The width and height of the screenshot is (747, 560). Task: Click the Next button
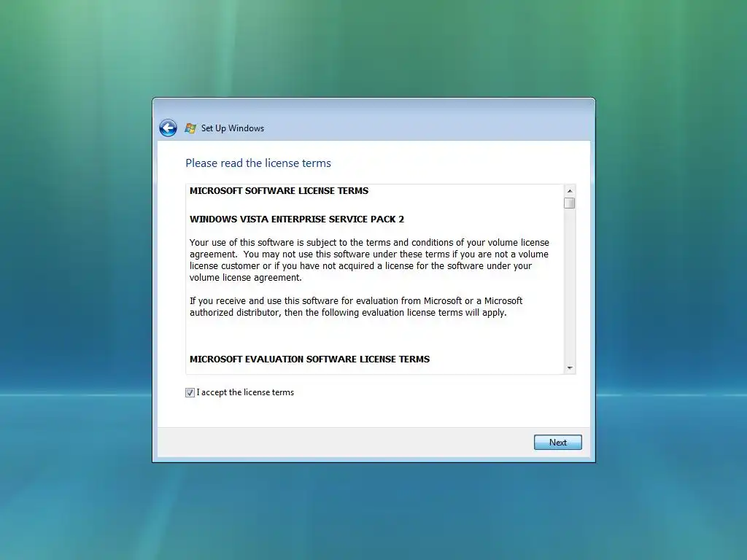[x=557, y=443]
